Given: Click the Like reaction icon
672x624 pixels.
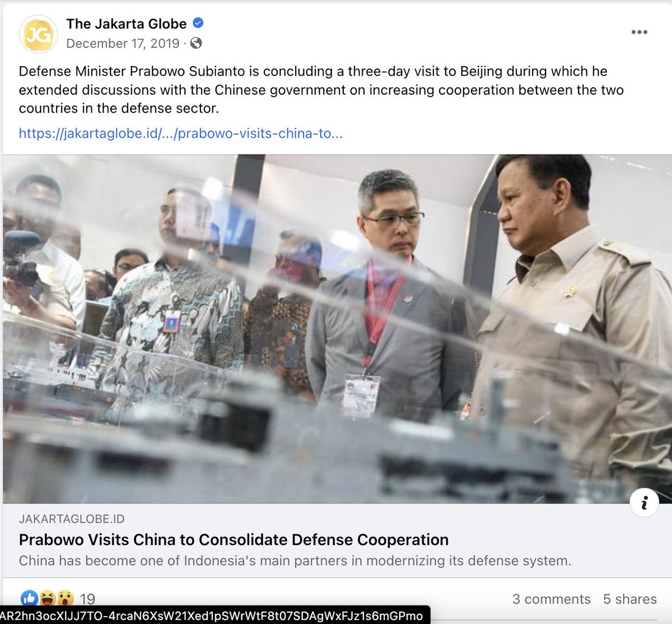Looking at the screenshot, I should [x=29, y=599].
